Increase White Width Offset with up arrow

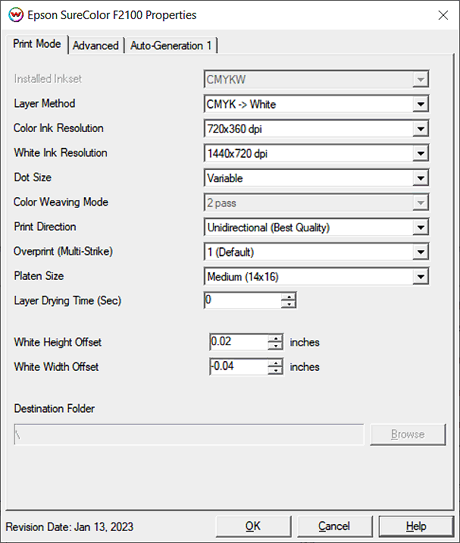pos(275,363)
